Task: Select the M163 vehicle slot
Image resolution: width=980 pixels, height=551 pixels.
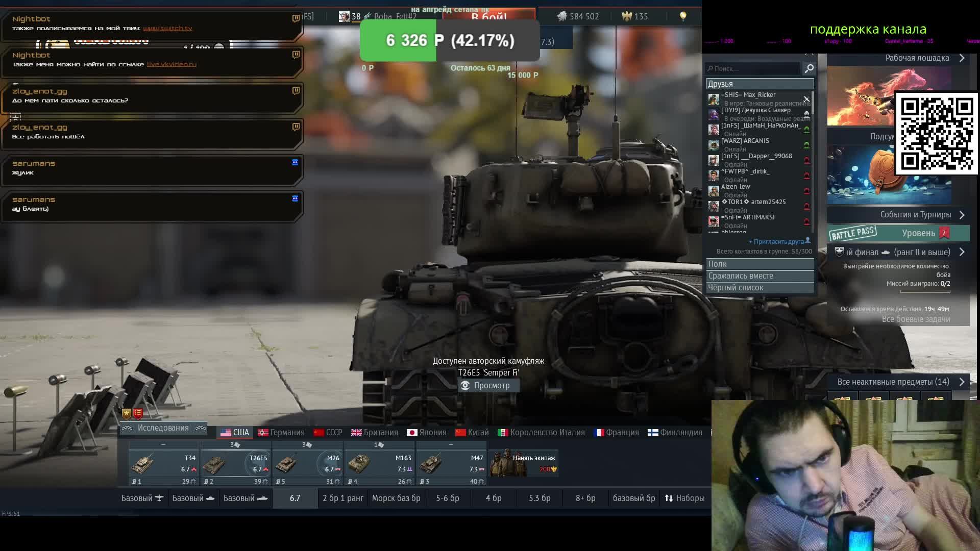Action: pos(379,464)
